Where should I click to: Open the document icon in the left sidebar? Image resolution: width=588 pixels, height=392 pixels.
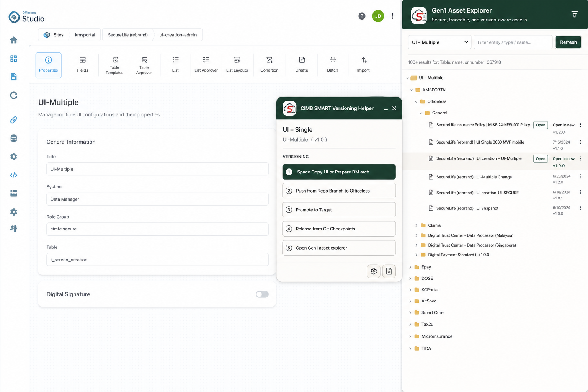coord(14,77)
